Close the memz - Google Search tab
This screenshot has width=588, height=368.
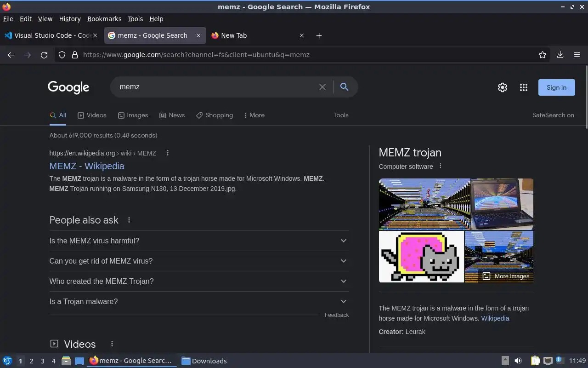tap(198, 35)
